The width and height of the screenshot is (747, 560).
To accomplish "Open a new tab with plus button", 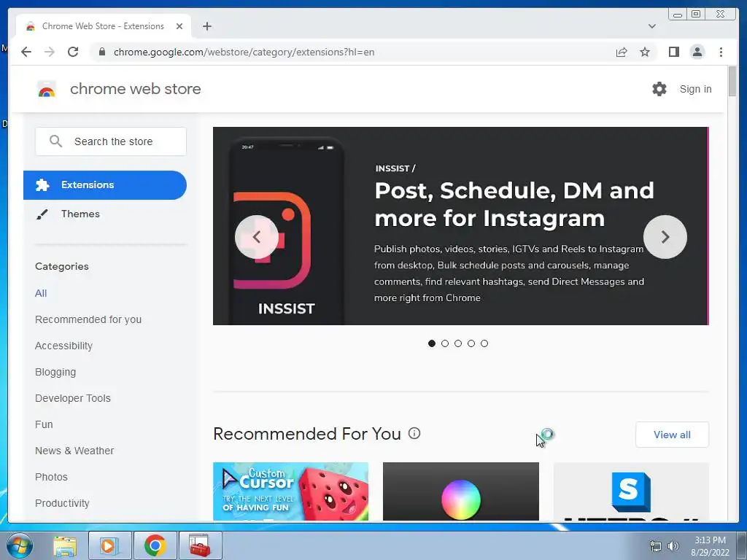I will (x=206, y=26).
